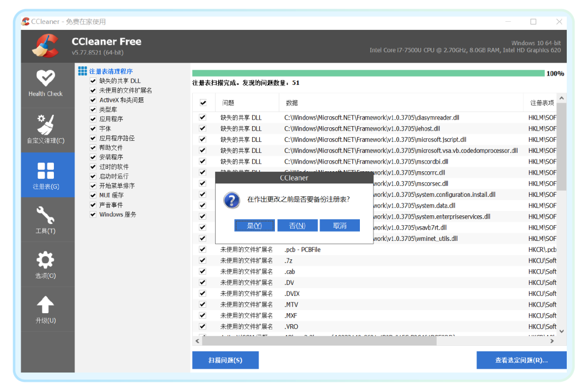
Task: Uncheck the .cab extension row checkbox
Action: [x=203, y=271]
